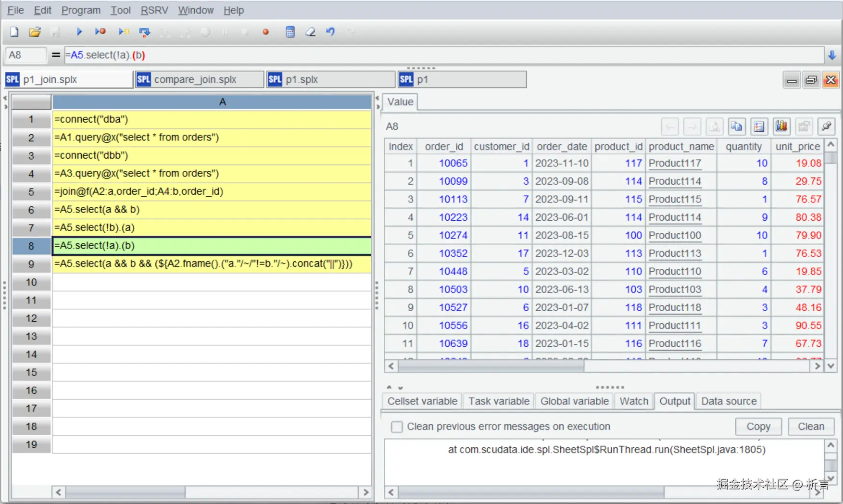Screen dimensions: 843x504
Task: Click the blue down arrow beside formula bar
Action: click(x=832, y=55)
